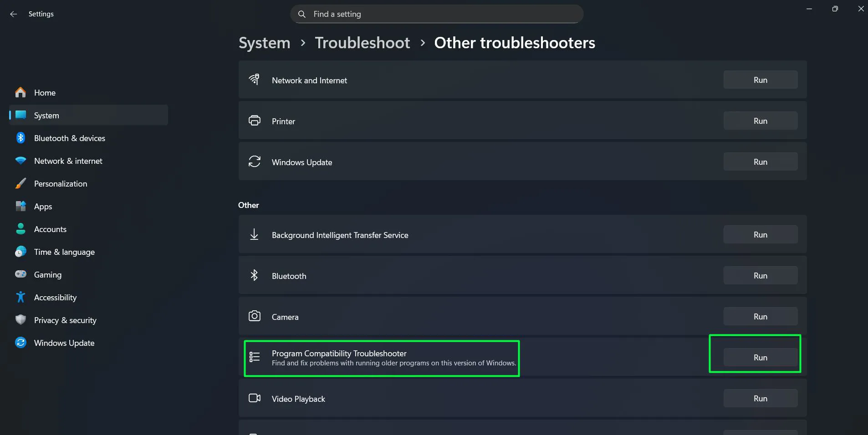
Task: Switch to Time & language settings
Action: tap(64, 252)
